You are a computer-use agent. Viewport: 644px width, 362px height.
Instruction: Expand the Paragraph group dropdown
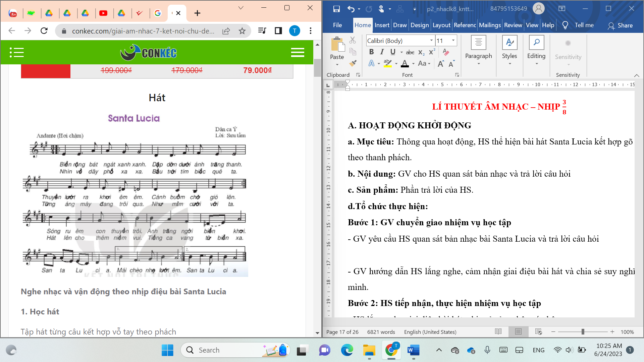click(x=479, y=64)
